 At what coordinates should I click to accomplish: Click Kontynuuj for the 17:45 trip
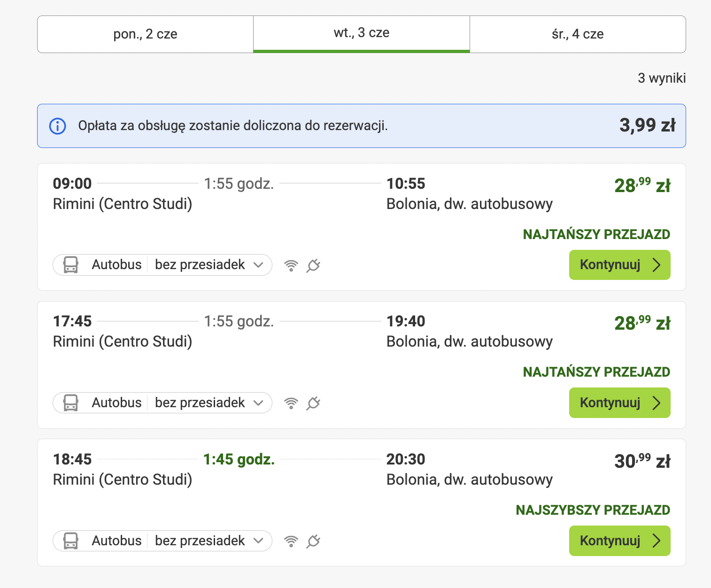coord(620,402)
